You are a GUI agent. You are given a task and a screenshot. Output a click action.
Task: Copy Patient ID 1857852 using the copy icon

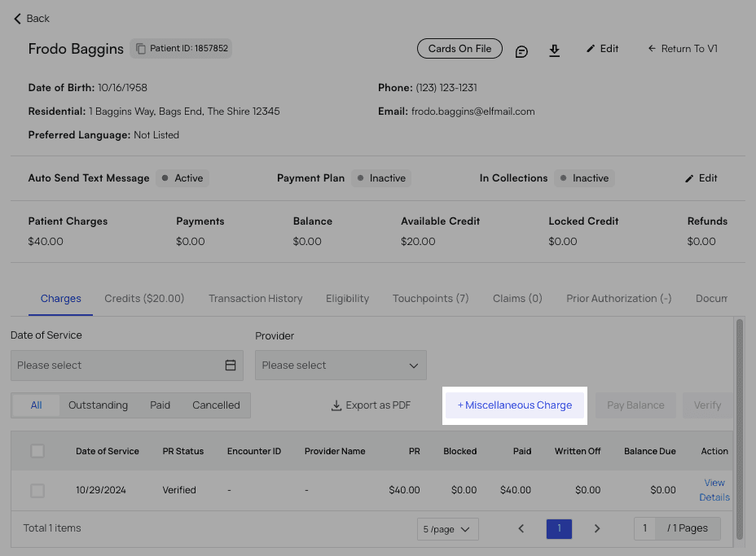141,49
